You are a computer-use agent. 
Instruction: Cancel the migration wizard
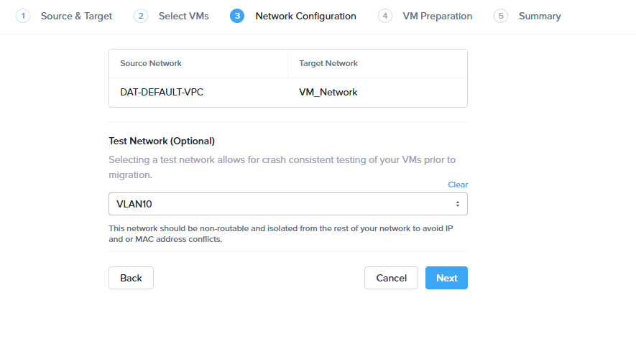point(391,278)
